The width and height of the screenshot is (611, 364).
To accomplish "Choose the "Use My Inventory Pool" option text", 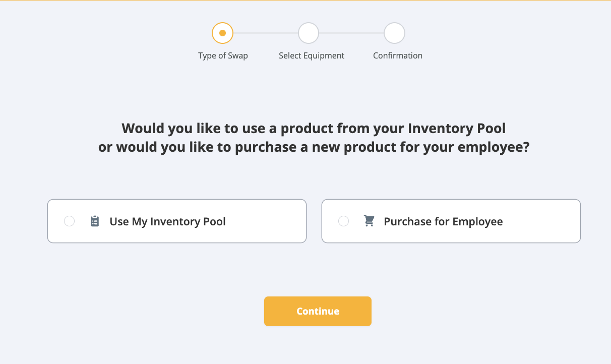I will tap(167, 221).
